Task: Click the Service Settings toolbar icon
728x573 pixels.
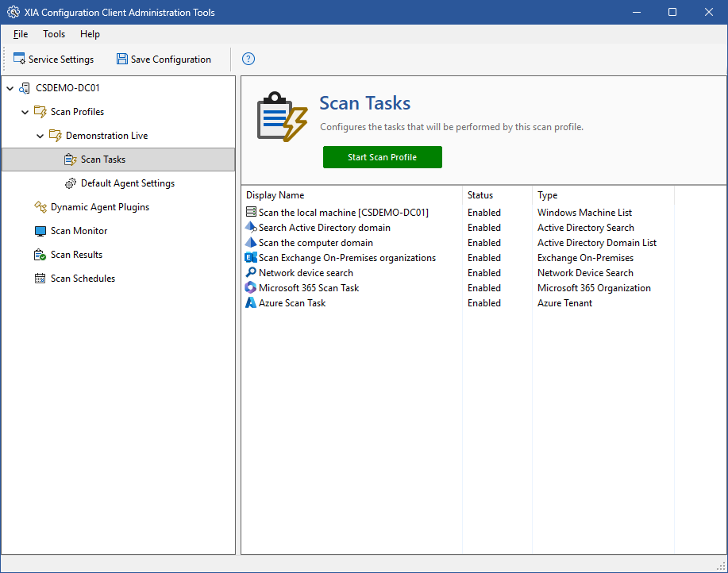Action: click(20, 59)
